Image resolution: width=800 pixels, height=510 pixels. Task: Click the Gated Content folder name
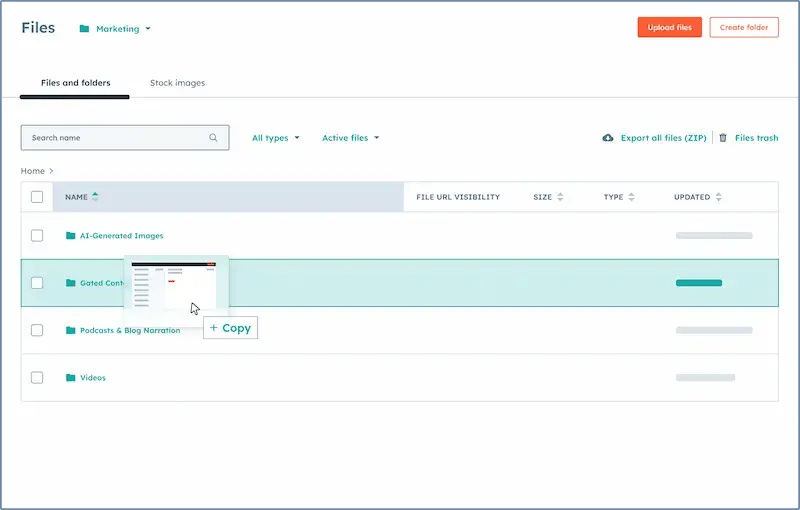[x=102, y=283]
